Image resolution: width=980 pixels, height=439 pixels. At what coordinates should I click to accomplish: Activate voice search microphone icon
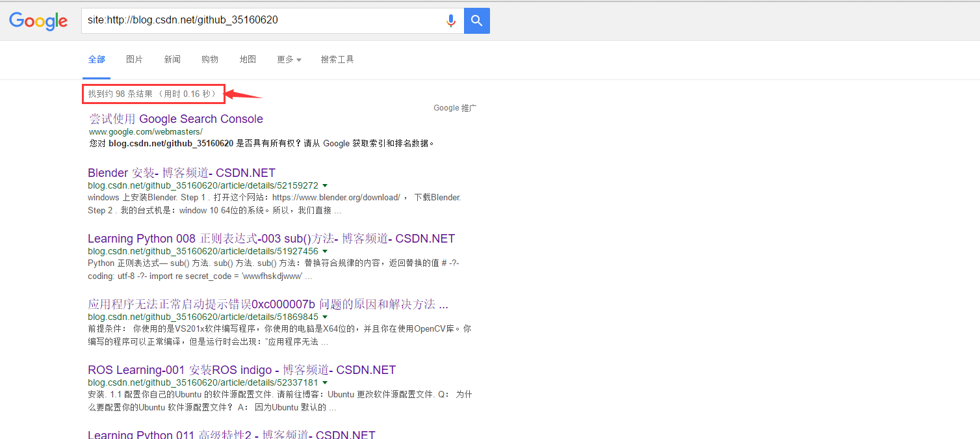(x=450, y=21)
